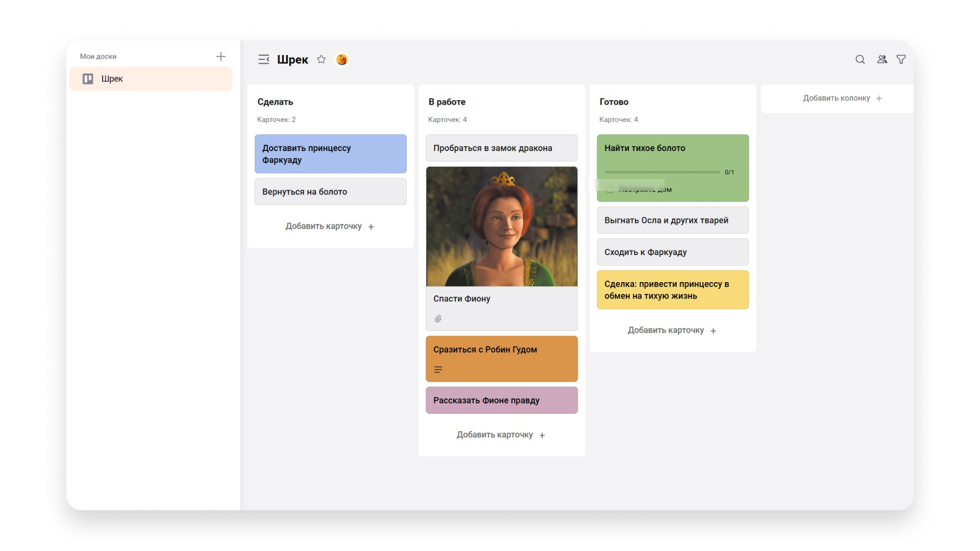Image resolution: width=980 pixels, height=551 pixels.
Task: Click the Шрек board title in header
Action: tap(292, 60)
